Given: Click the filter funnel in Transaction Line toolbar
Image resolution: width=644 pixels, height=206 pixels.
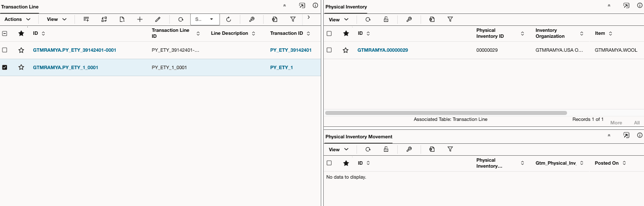Looking at the screenshot, I should point(293,19).
